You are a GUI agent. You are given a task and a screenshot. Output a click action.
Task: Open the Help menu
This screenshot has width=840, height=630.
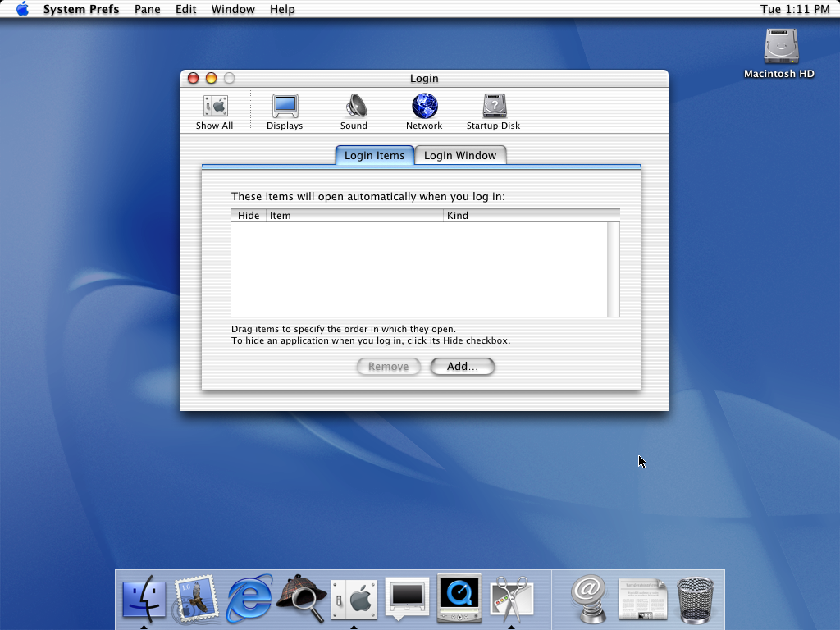click(x=282, y=9)
